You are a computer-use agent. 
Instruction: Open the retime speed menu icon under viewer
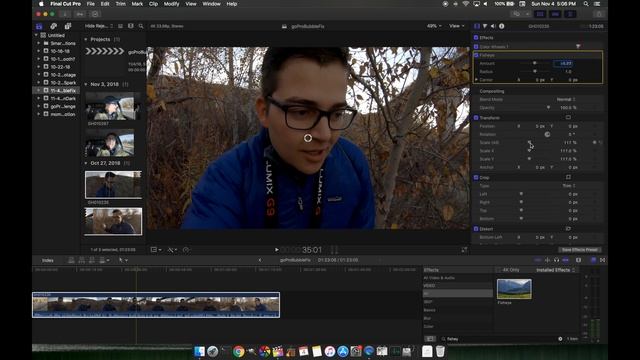[187, 249]
